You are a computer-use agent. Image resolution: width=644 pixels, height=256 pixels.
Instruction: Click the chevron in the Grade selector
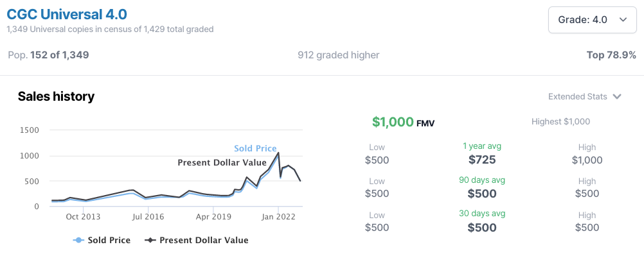coord(623,20)
